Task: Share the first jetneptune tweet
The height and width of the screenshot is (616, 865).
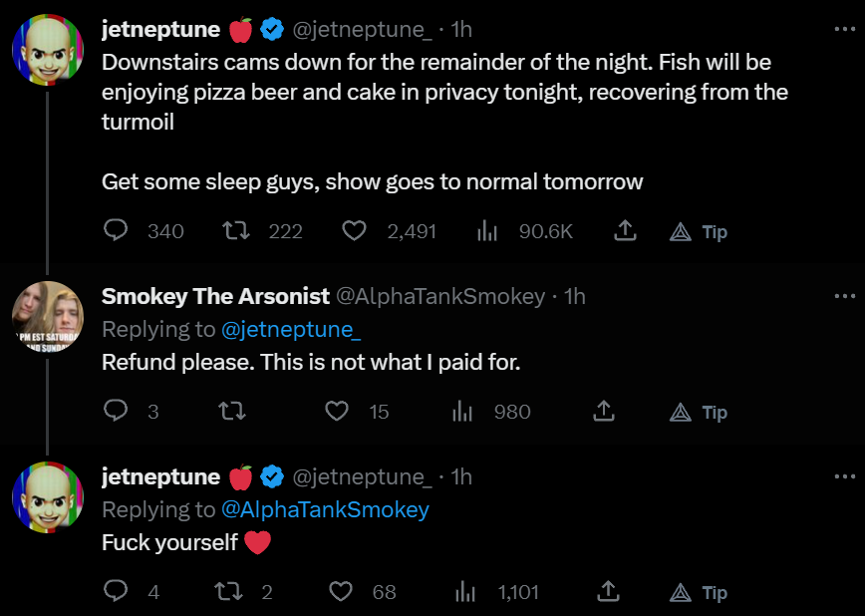Action: pos(625,231)
